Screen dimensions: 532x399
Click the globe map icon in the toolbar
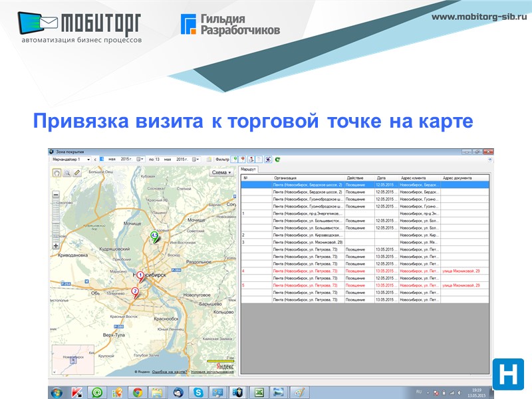pyautogui.click(x=268, y=158)
